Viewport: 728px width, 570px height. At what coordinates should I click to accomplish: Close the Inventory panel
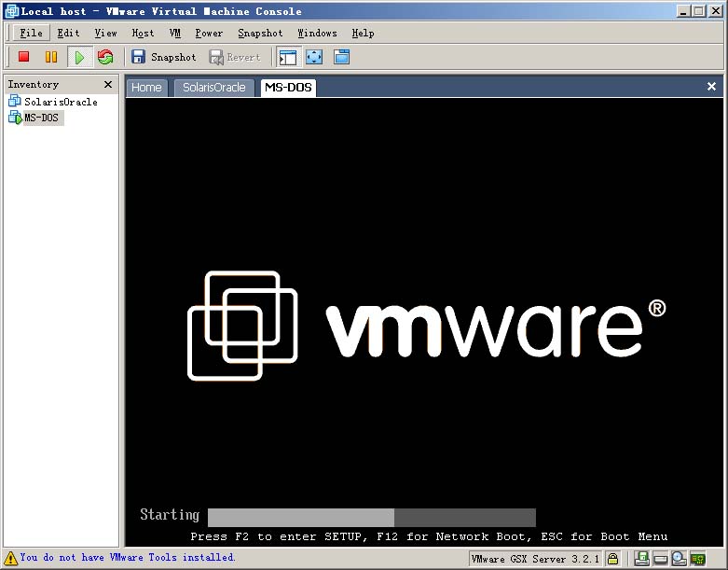coord(108,84)
